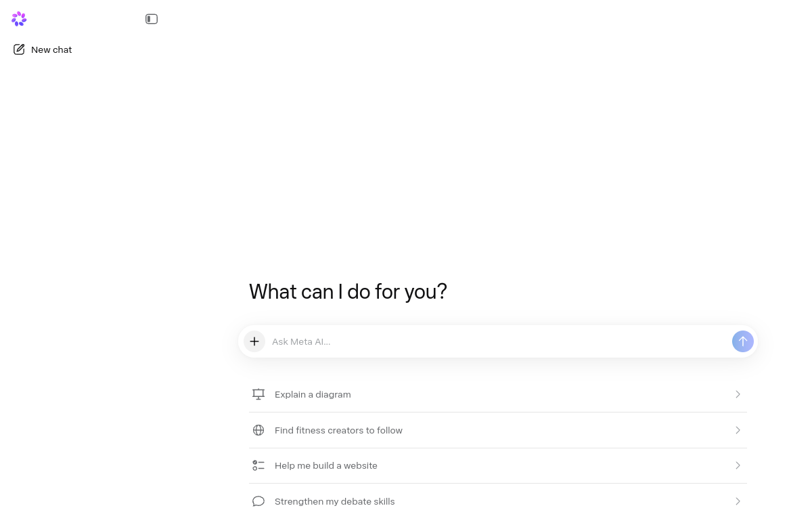
Task: Start a New chat
Action: 42,49
